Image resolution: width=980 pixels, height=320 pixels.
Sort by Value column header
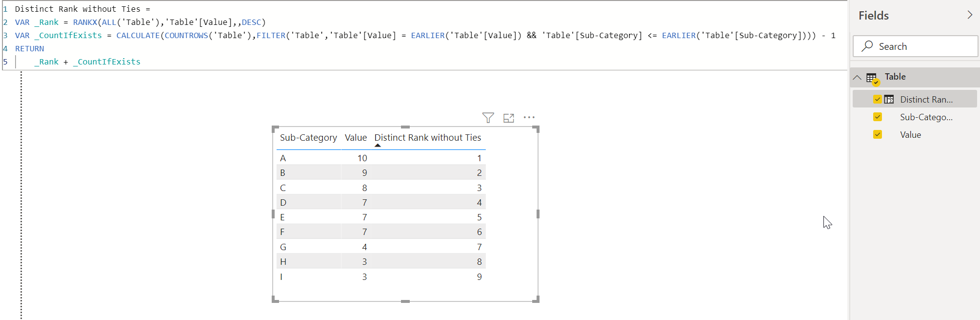pyautogui.click(x=356, y=138)
